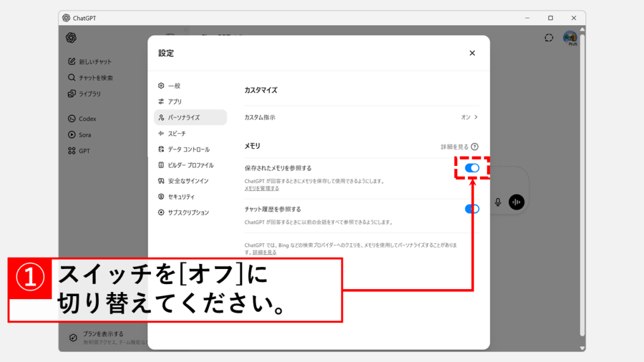This screenshot has height=362, width=644.
Task: Click the gear icon beside 一般
Action: pos(161,85)
